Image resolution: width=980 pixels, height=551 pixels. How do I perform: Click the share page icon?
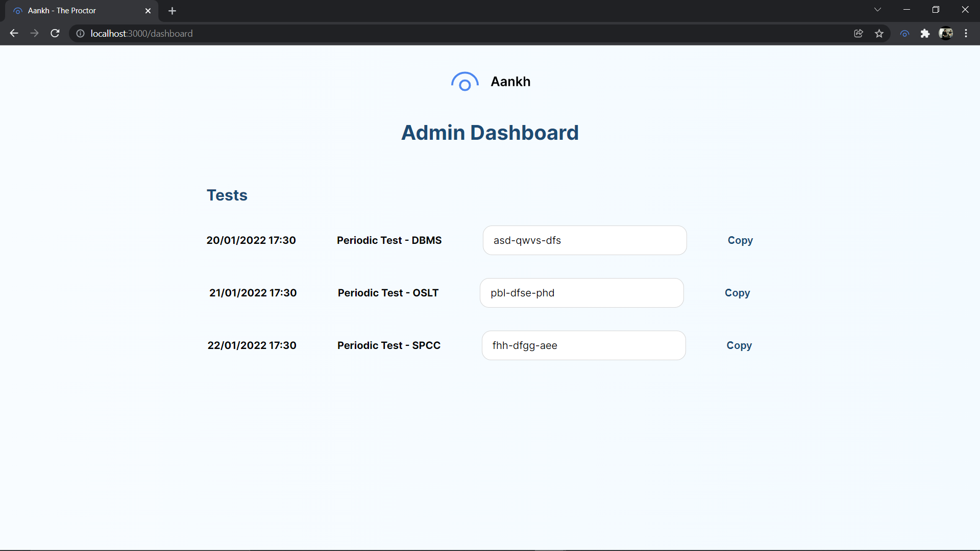pos(859,33)
